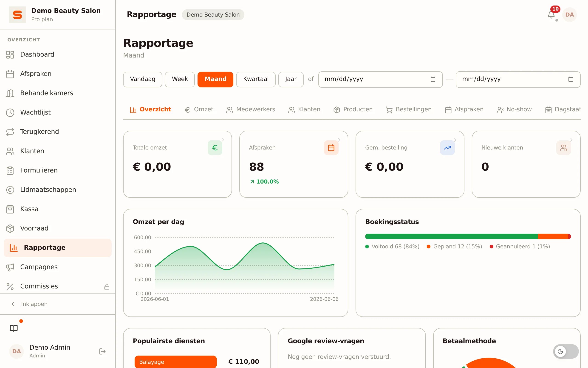Switch to the Klanten report tab

tap(304, 109)
